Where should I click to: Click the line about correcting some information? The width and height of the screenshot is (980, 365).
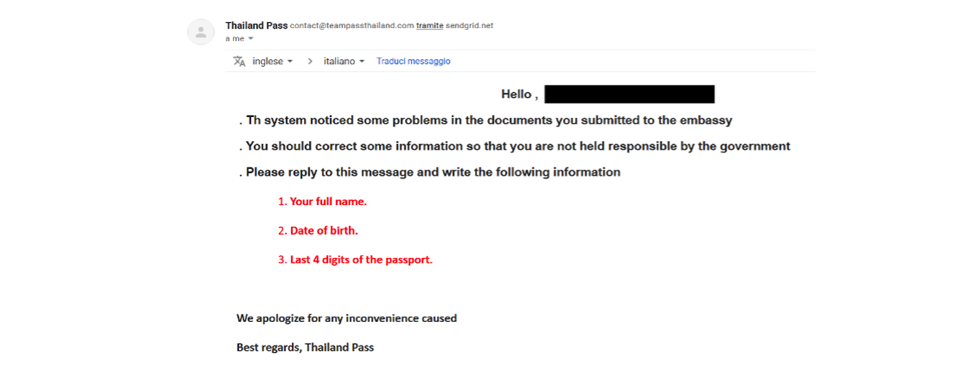coord(517,146)
